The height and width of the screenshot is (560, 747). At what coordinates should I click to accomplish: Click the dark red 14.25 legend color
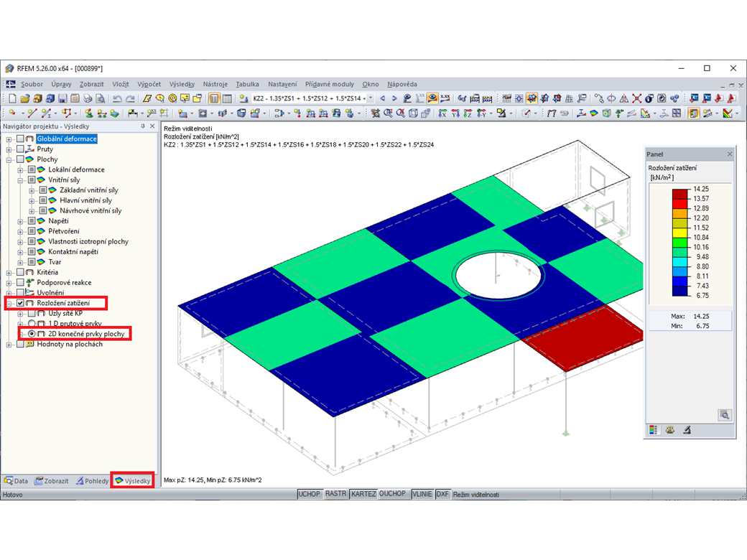[679, 194]
